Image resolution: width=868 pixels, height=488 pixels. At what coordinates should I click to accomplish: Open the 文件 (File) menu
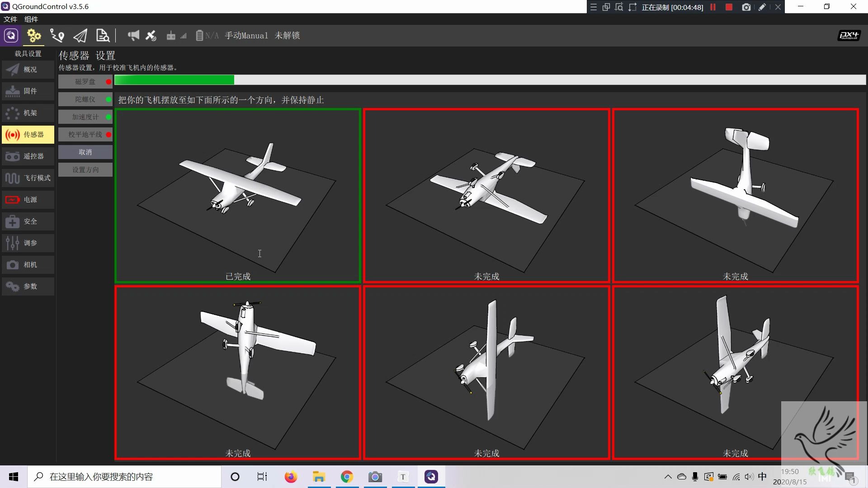click(x=11, y=19)
